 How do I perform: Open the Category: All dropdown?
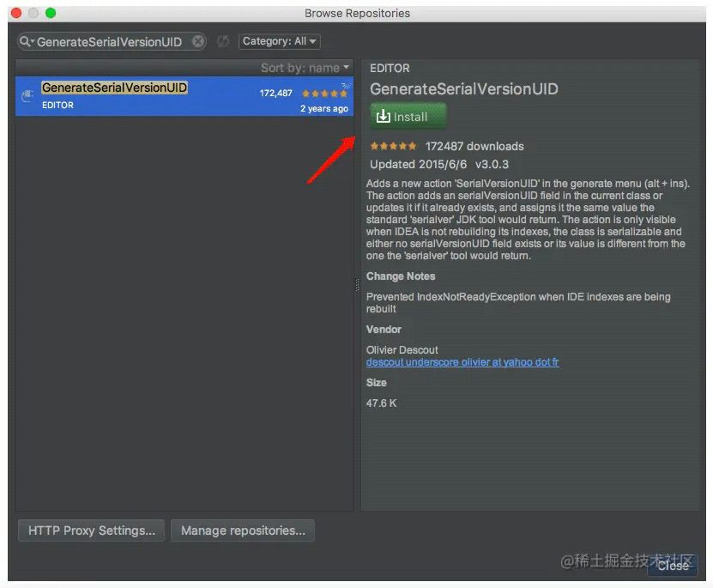279,41
